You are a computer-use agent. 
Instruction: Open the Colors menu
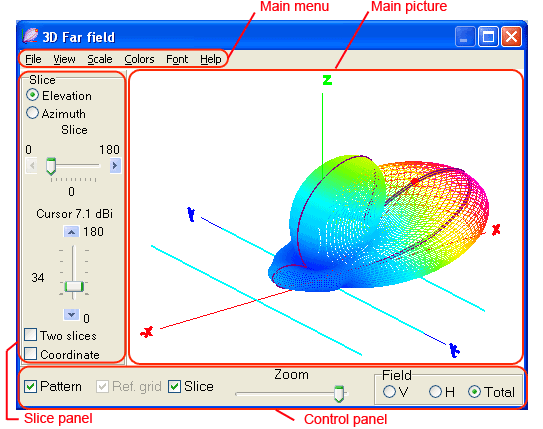pos(139,59)
